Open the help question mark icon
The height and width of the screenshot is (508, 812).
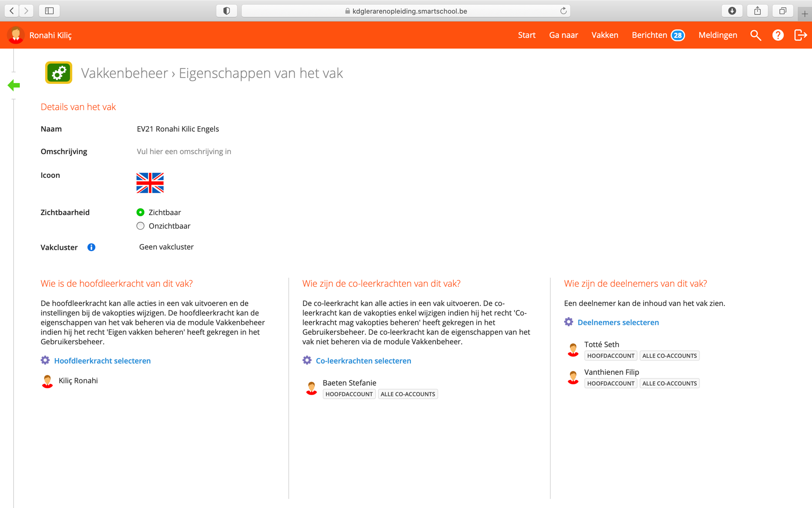coord(778,35)
